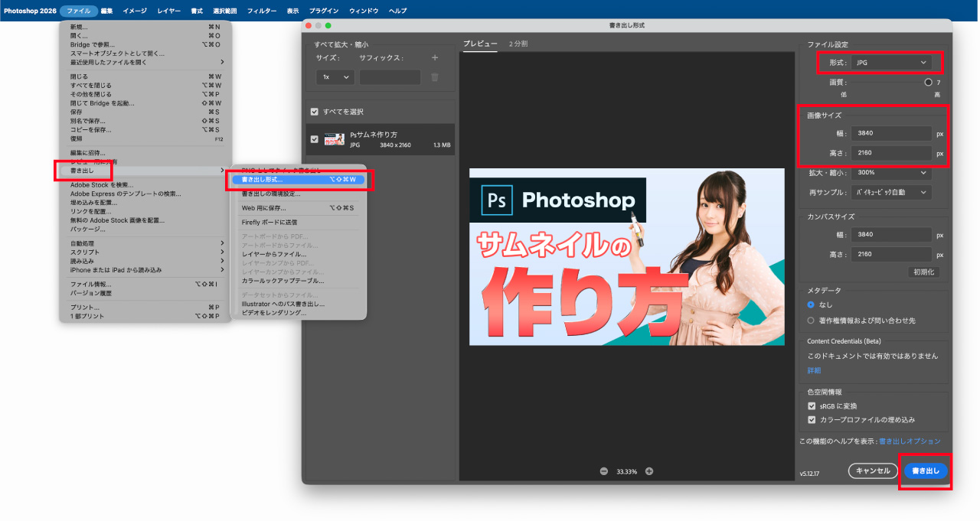Select the なし metadata radio button
Screen dimensions: 980x521
click(812, 304)
